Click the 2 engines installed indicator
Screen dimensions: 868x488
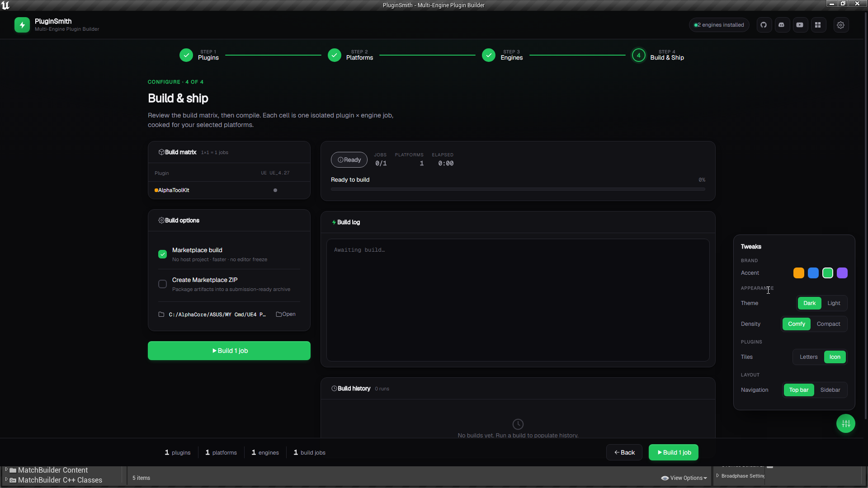tap(719, 25)
